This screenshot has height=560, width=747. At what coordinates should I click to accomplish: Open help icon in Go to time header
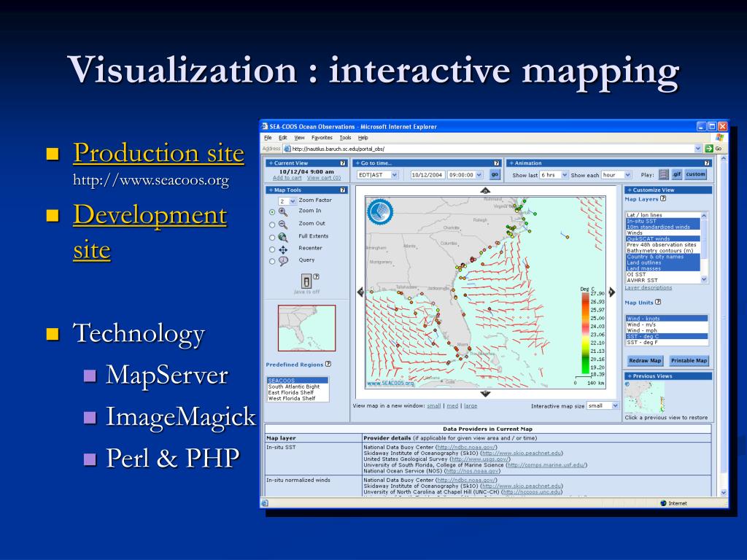pyautogui.click(x=496, y=163)
